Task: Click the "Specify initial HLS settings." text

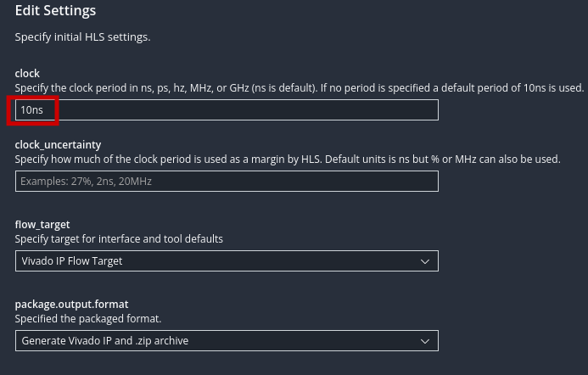Action: (82, 37)
